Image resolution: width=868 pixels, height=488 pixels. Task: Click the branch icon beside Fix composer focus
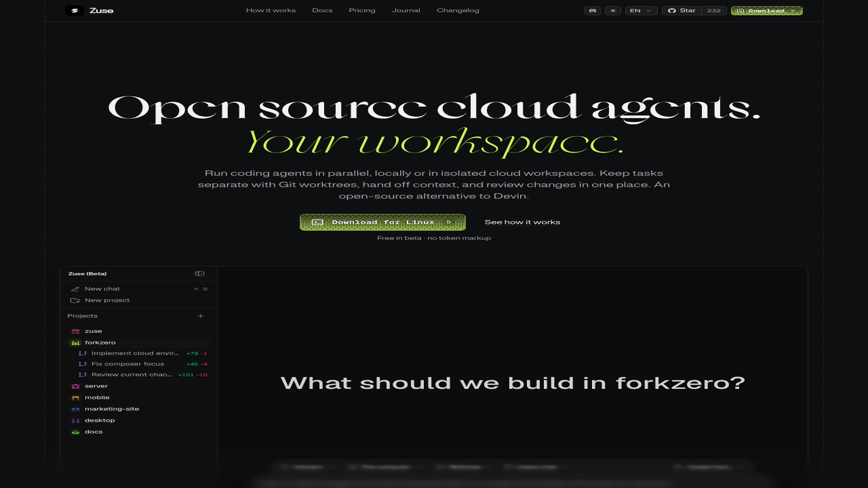pyautogui.click(x=82, y=364)
